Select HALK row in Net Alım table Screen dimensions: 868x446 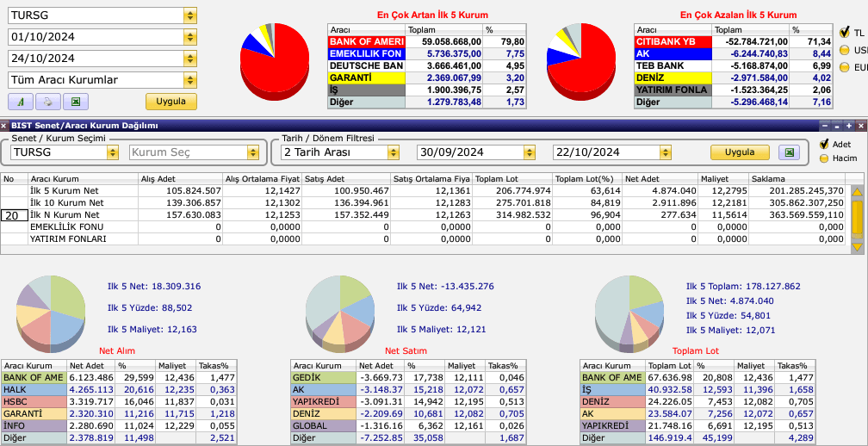tap(119, 389)
